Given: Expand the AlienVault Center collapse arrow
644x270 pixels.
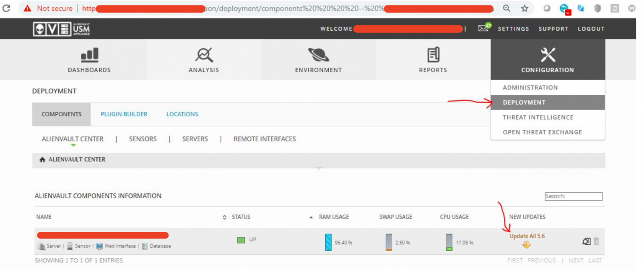Looking at the screenshot, I should [319, 168].
